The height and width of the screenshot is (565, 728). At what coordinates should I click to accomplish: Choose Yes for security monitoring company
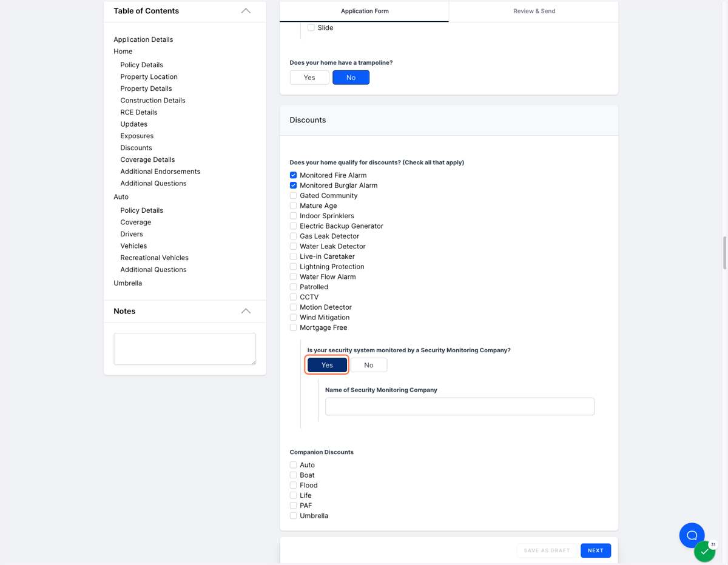327,365
